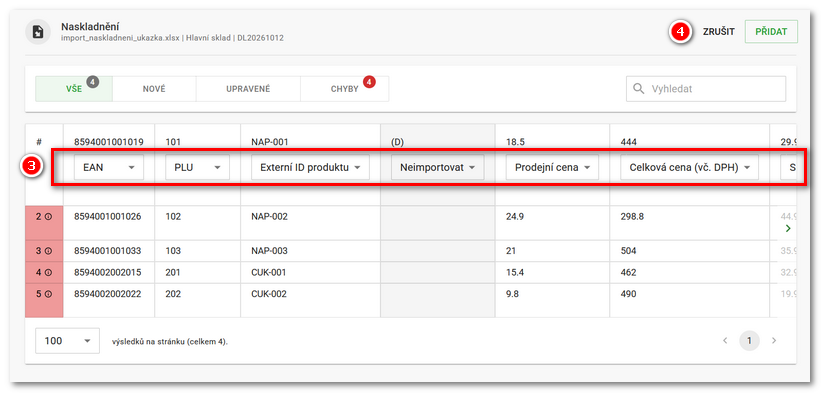This screenshot has height=393, width=821.
Task: Click the results per page count text
Action: coord(170,342)
